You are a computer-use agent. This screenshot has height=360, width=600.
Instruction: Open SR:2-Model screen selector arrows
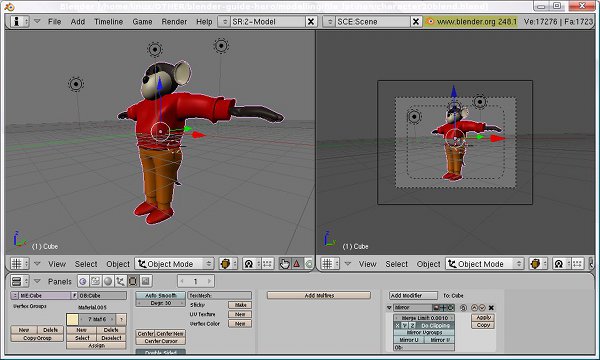click(x=225, y=22)
